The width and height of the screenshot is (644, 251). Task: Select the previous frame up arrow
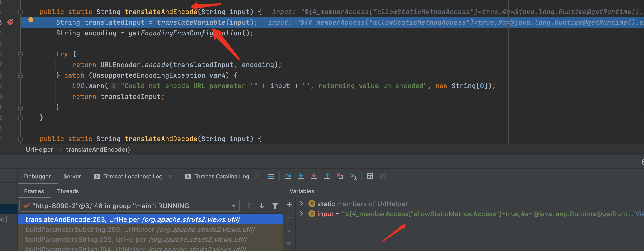249,206
